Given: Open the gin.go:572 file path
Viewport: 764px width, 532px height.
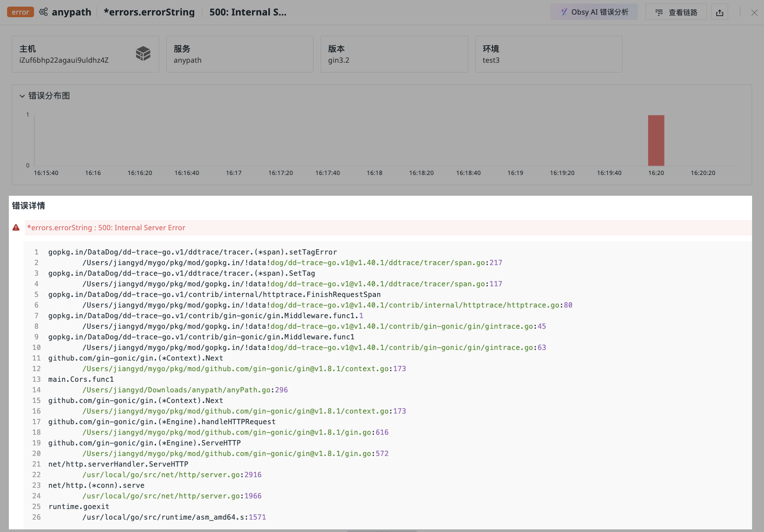Looking at the screenshot, I should [x=236, y=453].
